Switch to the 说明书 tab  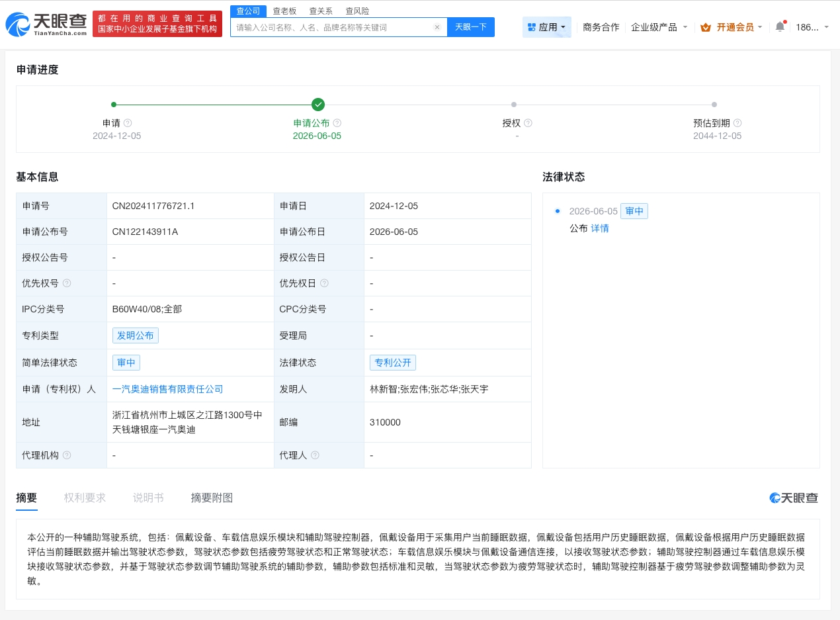coord(148,498)
